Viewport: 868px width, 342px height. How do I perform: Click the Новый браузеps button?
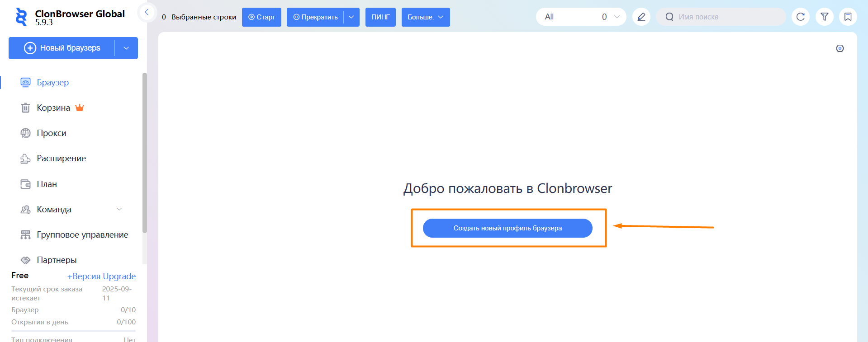pyautogui.click(x=62, y=48)
